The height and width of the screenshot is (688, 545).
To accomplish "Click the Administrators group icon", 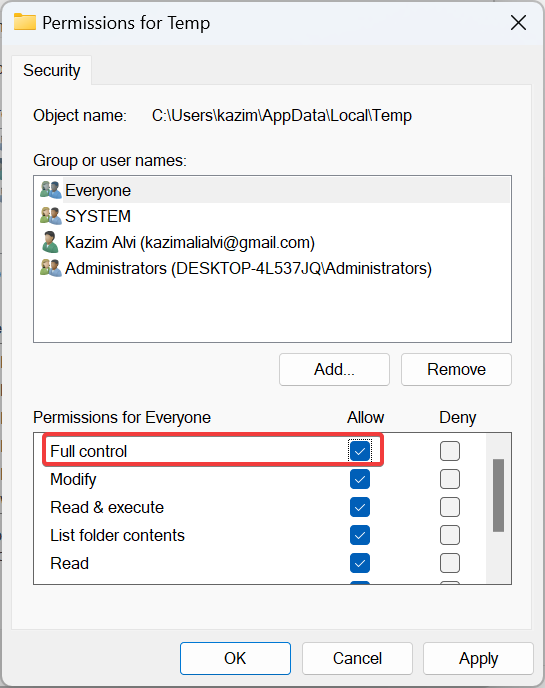I will click(50, 268).
